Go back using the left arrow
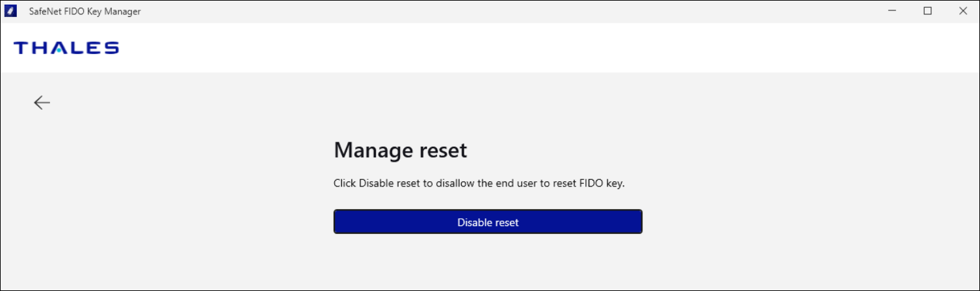Image resolution: width=980 pixels, height=291 pixels. pyautogui.click(x=42, y=103)
